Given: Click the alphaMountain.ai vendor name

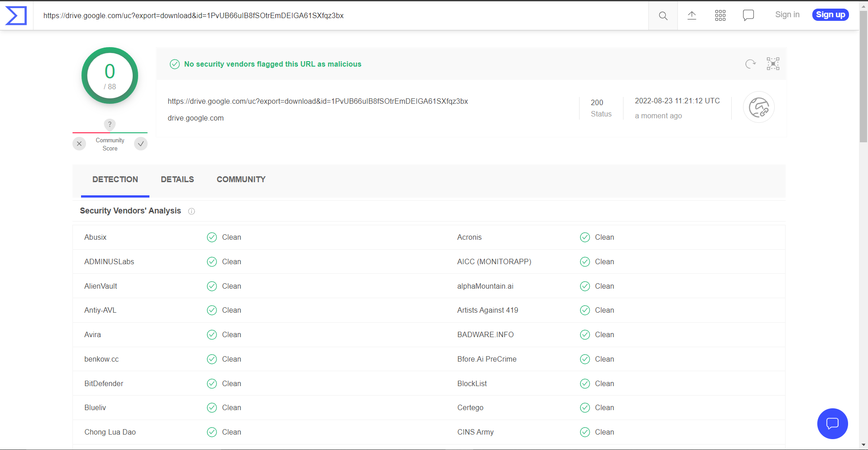Looking at the screenshot, I should coord(485,286).
